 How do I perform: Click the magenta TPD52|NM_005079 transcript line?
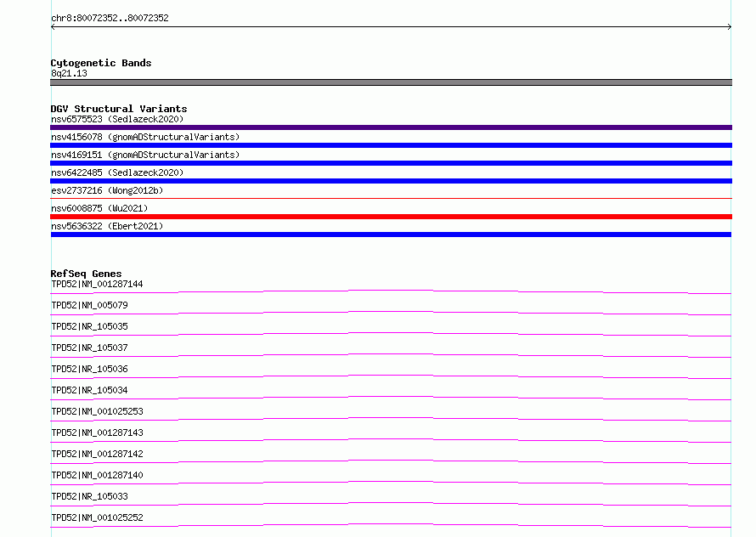click(x=391, y=313)
